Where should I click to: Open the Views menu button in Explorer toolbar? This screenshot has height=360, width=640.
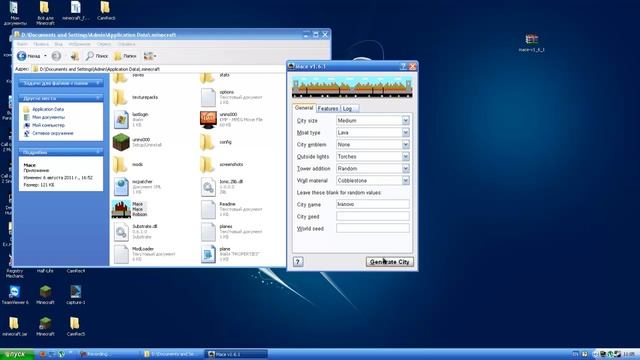coord(150,56)
